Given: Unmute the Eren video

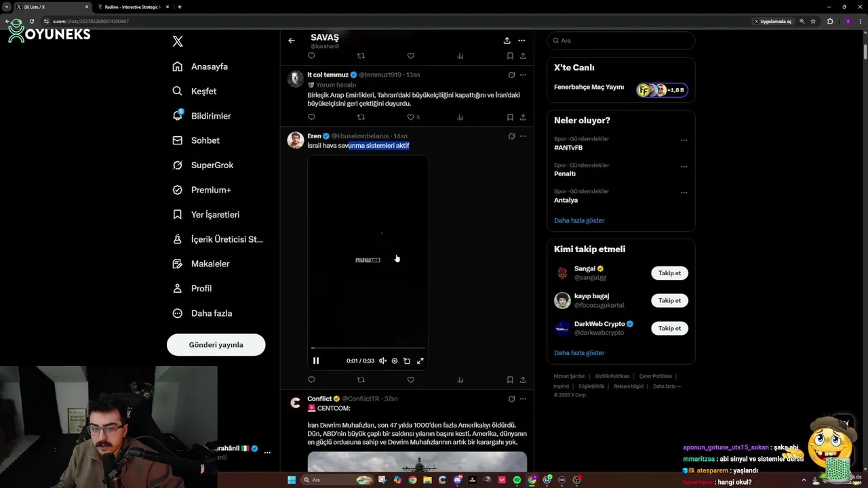Looking at the screenshot, I should [382, 361].
